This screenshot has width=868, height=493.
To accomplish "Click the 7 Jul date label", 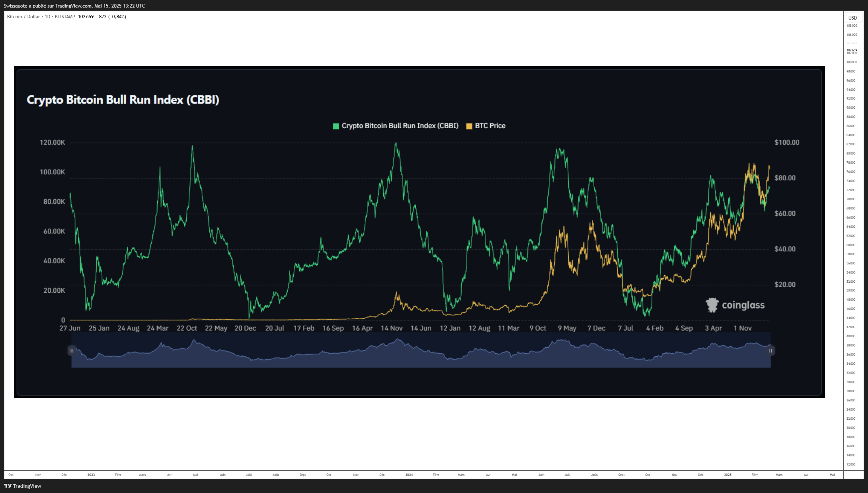I will pos(626,328).
